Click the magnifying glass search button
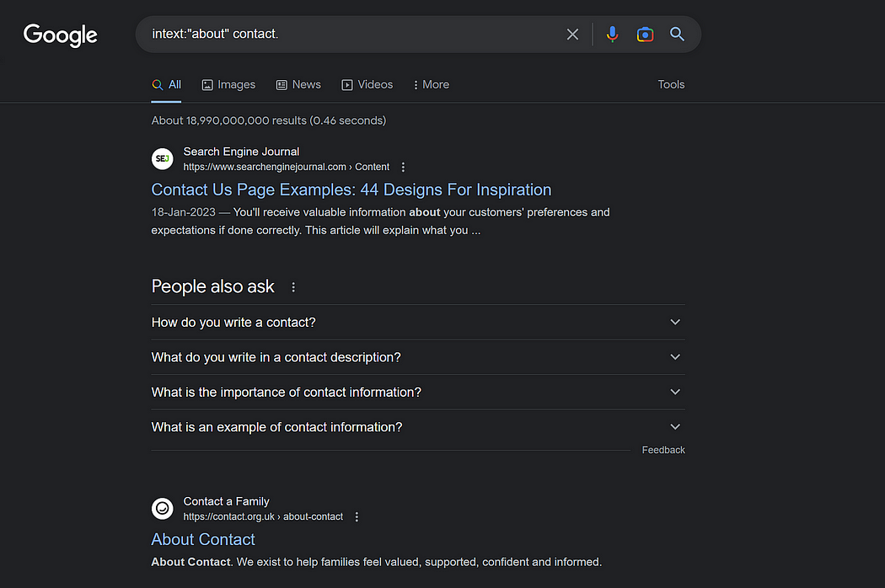The image size is (885, 588). (677, 34)
